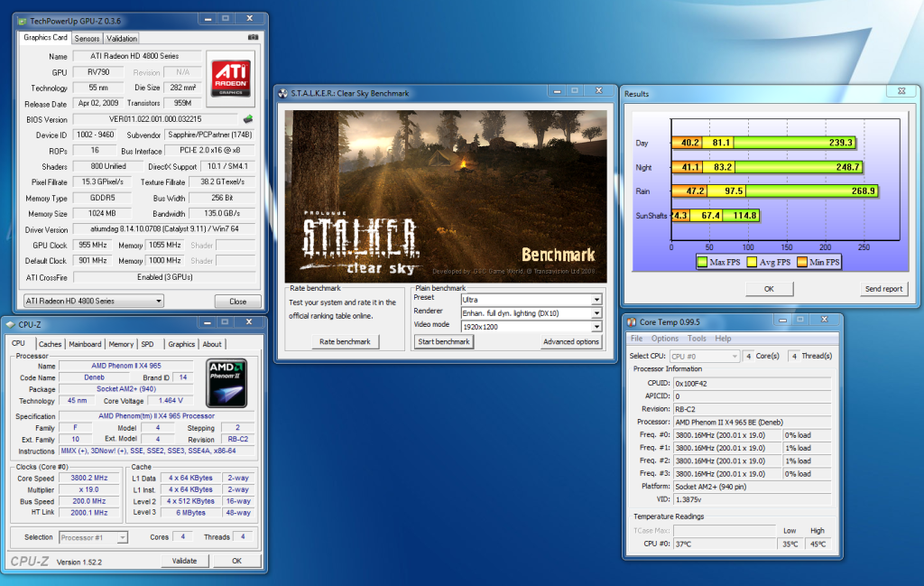Click OK in the Results window
This screenshot has width=924, height=586.
[769, 289]
